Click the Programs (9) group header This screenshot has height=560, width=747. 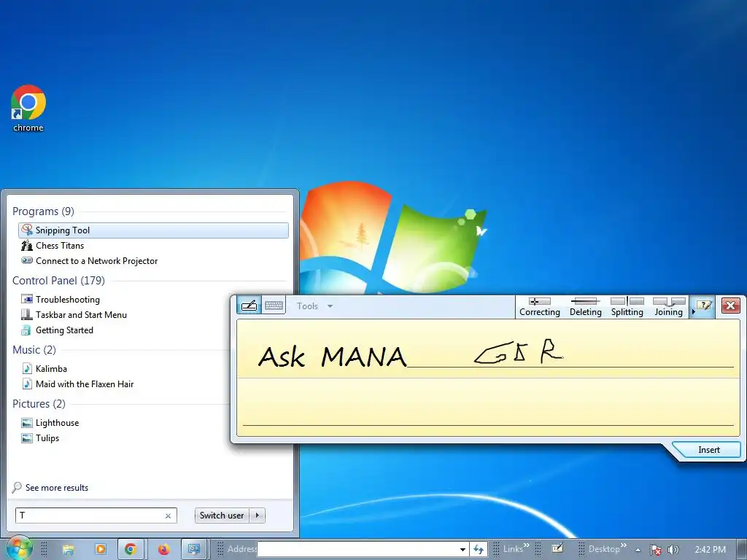43,211
